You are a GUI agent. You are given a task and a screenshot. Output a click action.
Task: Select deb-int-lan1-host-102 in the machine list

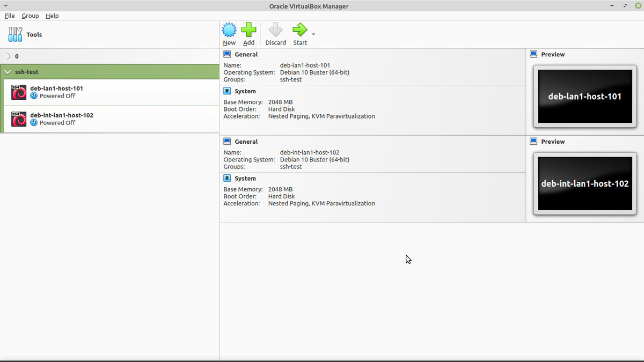coord(111,119)
